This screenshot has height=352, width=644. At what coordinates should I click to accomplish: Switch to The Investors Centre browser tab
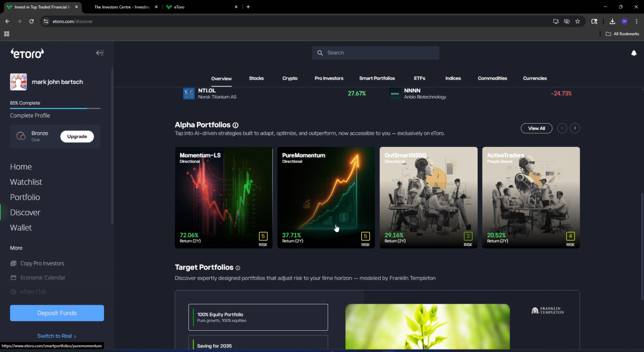123,7
